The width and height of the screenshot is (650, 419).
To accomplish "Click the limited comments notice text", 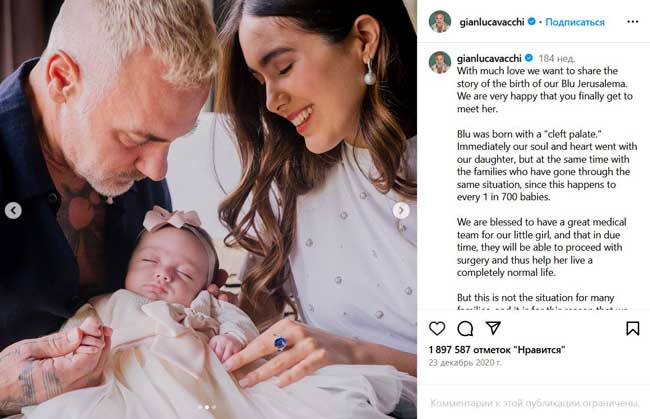I will click(534, 403).
